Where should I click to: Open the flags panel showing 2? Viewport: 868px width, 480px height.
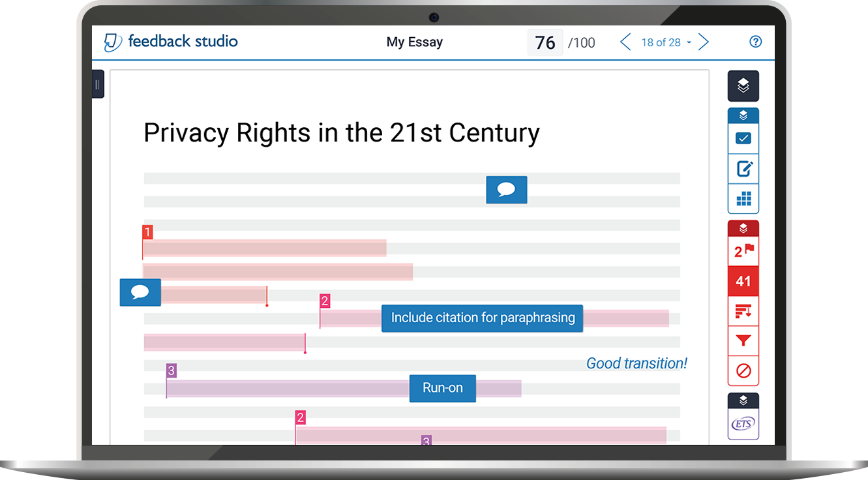(743, 251)
